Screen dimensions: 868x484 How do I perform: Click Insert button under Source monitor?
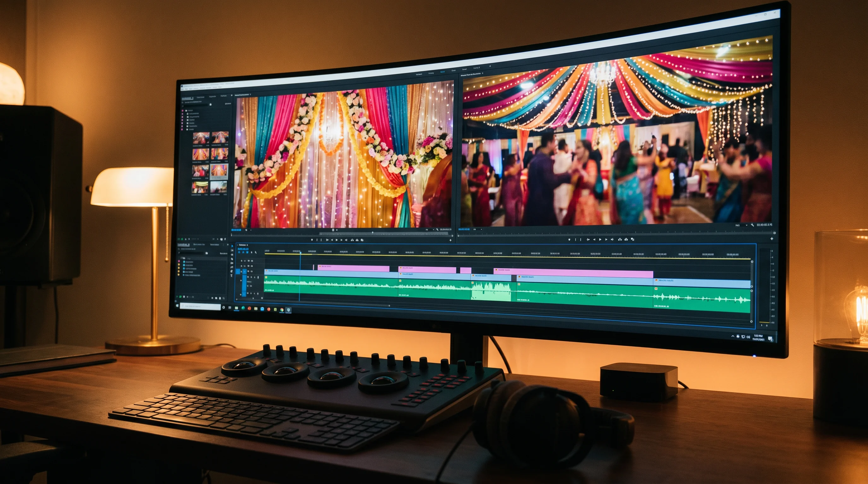[x=352, y=240]
